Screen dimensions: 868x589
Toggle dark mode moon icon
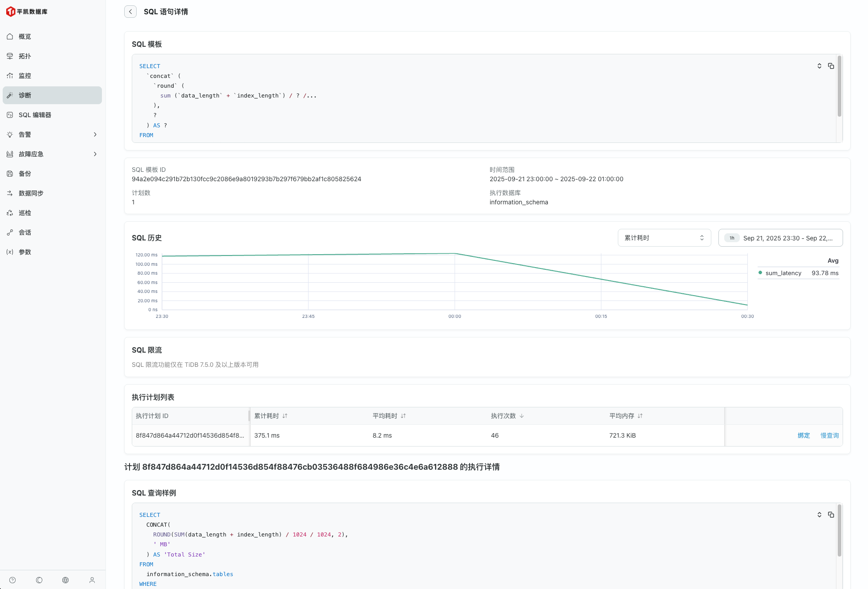[39, 580]
